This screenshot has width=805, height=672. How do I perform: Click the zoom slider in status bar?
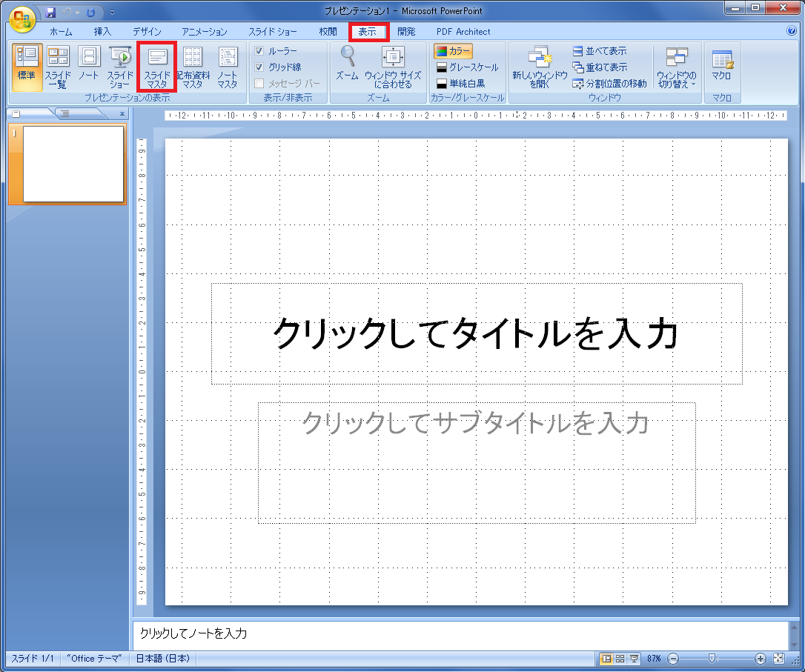click(712, 659)
